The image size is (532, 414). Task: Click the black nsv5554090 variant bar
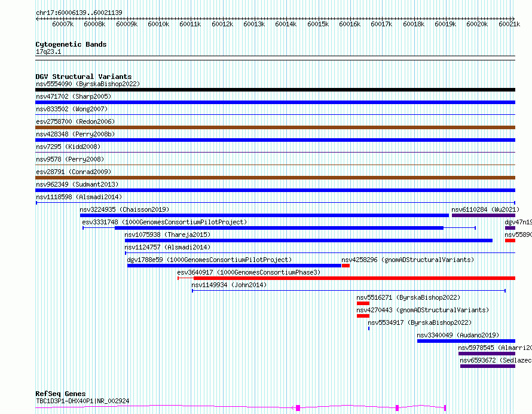coord(275,90)
